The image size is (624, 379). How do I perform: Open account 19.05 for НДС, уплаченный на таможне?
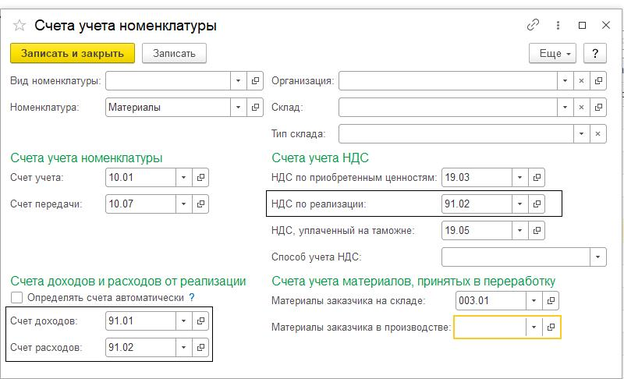point(537,231)
